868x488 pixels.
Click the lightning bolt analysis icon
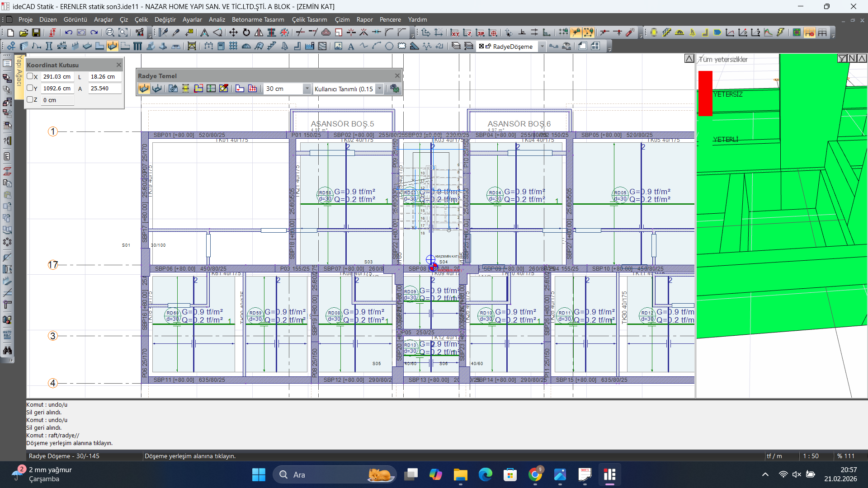[x=781, y=33]
